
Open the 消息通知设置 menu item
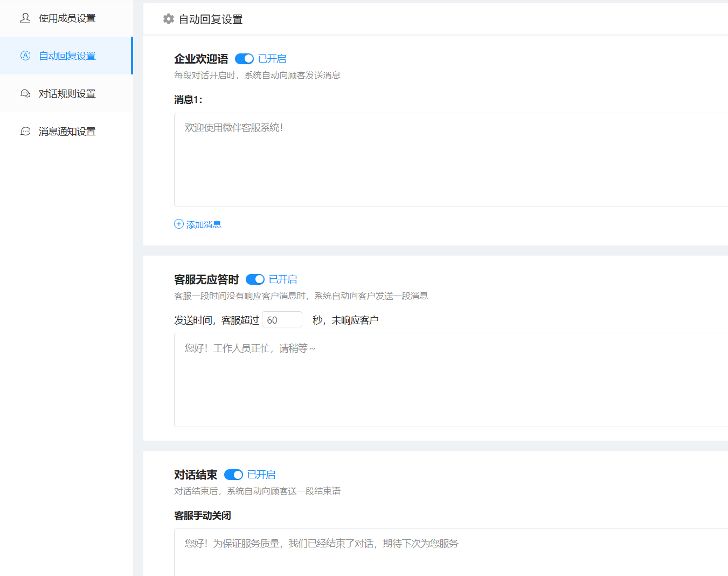(66, 131)
